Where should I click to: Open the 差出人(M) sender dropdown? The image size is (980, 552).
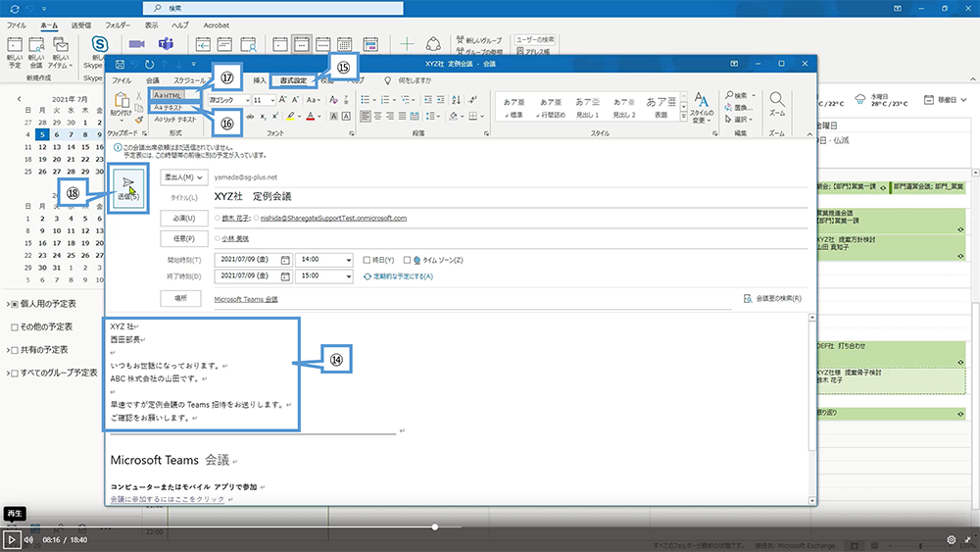tap(184, 177)
